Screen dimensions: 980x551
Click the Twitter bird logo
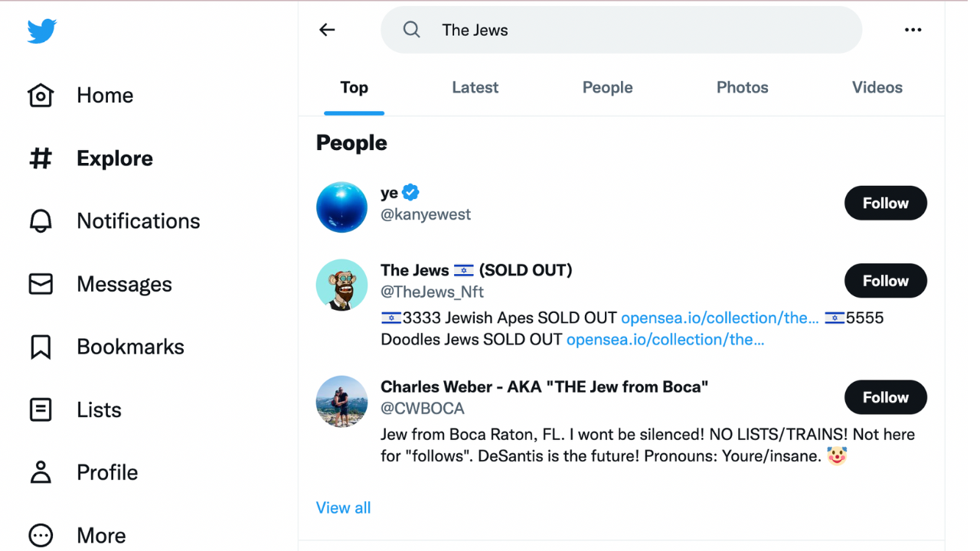[x=42, y=31]
